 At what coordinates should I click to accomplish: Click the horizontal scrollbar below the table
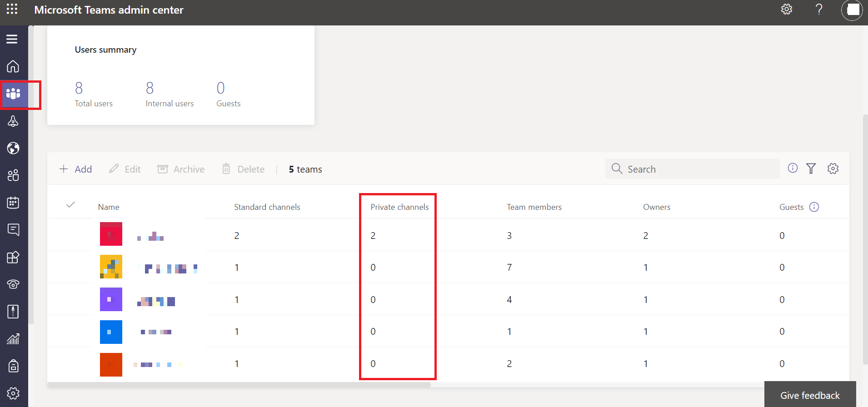pyautogui.click(x=239, y=385)
